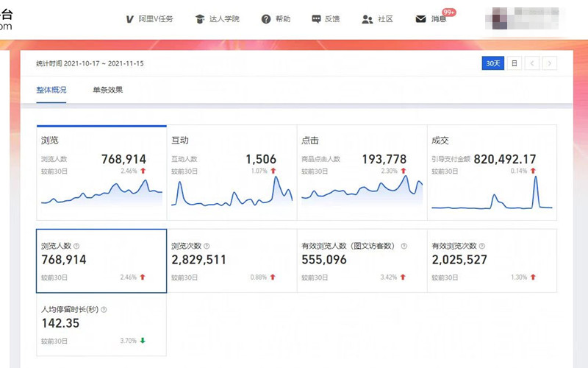Open the blurred user account area
Viewport: 588px width, 368px height.
(x=522, y=18)
